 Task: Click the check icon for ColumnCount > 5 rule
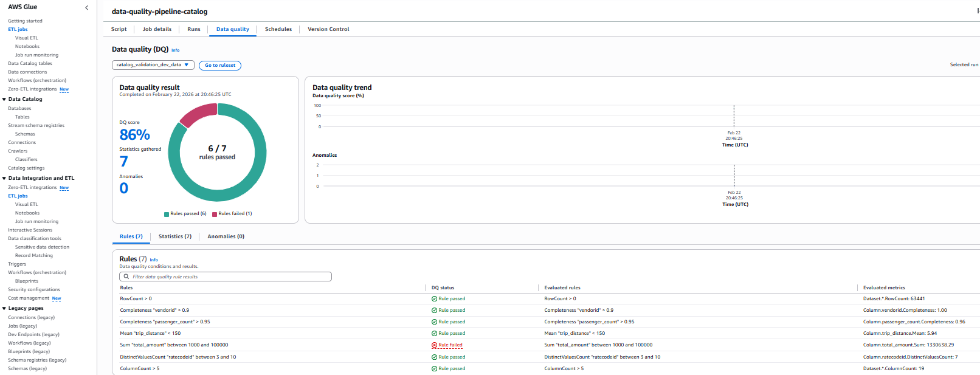tap(434, 369)
